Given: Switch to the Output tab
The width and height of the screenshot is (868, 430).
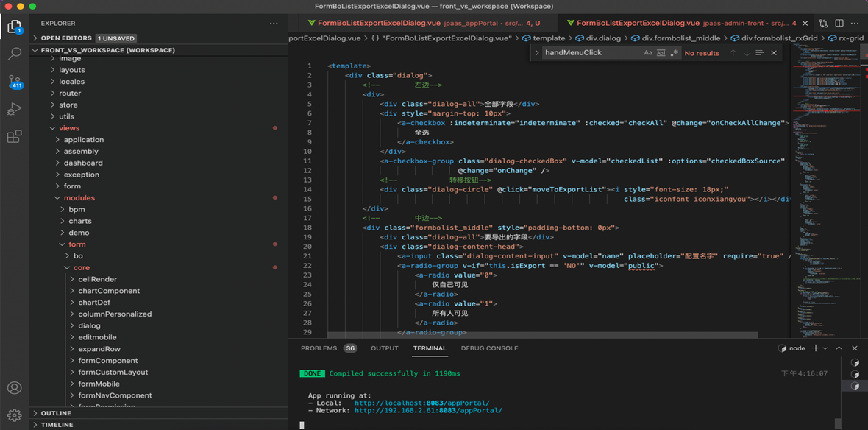Looking at the screenshot, I should (x=384, y=348).
